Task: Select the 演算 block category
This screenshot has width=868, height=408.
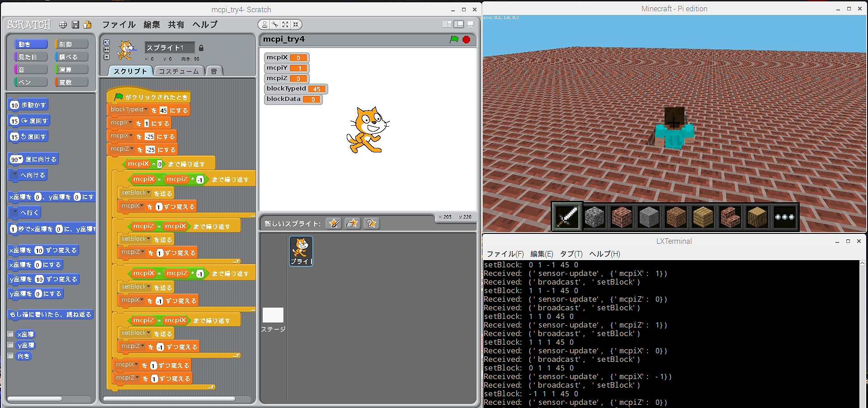Action: point(71,70)
